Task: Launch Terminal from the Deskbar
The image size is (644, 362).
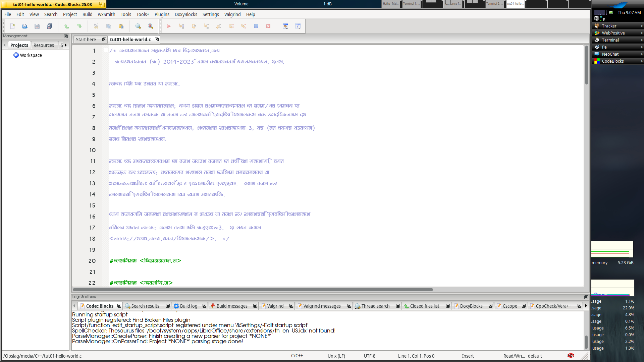Action: pos(610,40)
